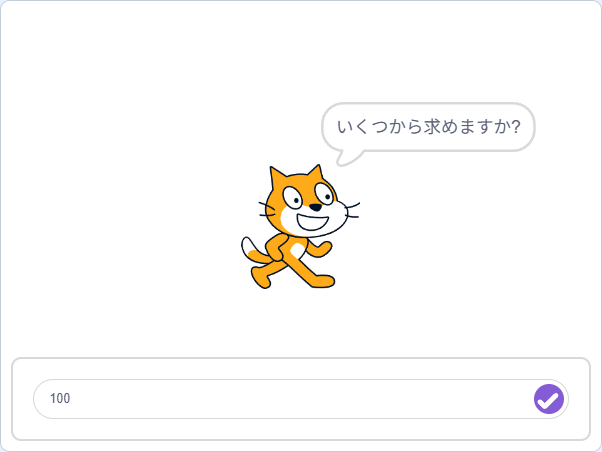The height and width of the screenshot is (452, 602).
Task: Click the cat's left ear
Action: pyautogui.click(x=278, y=177)
